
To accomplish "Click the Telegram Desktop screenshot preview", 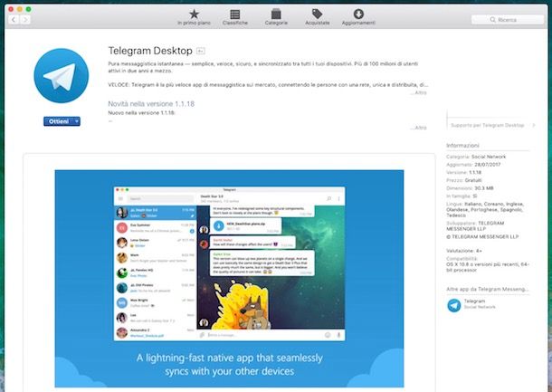I will (x=229, y=279).
